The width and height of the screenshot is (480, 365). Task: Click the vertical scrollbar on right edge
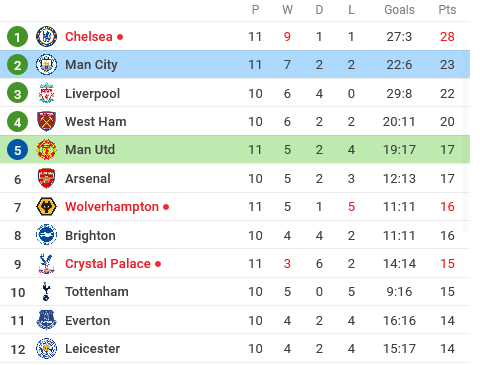coord(465,136)
